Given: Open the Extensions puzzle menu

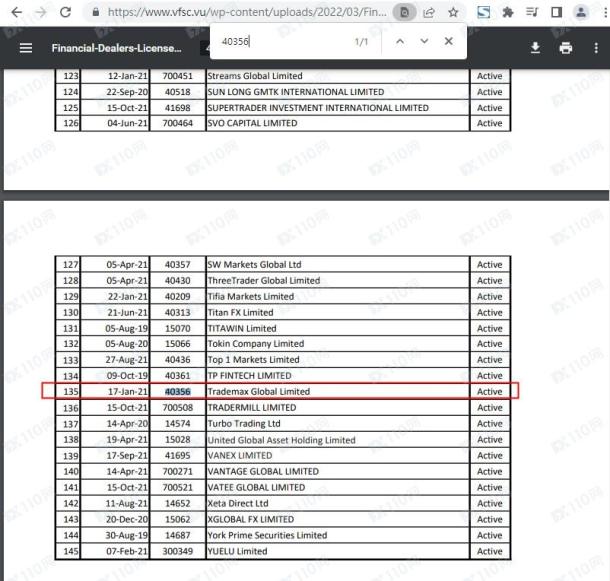Looking at the screenshot, I should tap(508, 12).
